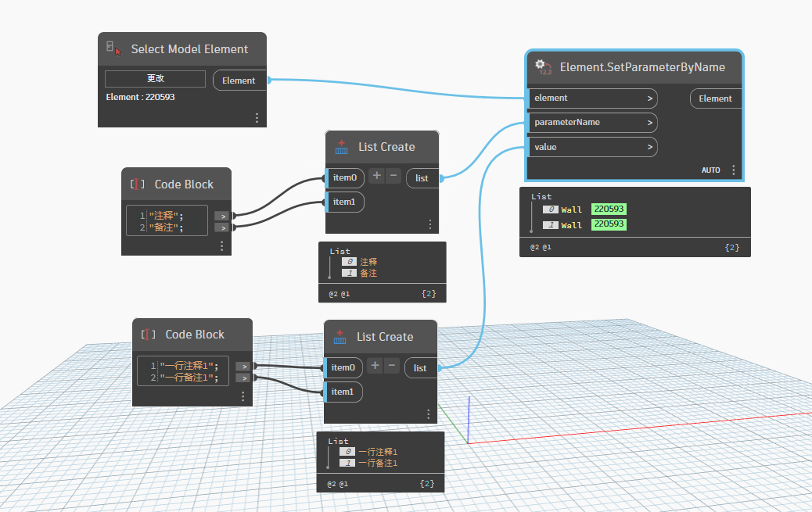The height and width of the screenshot is (512, 812).
Task: Expand the element input port chevron
Action: (x=649, y=98)
